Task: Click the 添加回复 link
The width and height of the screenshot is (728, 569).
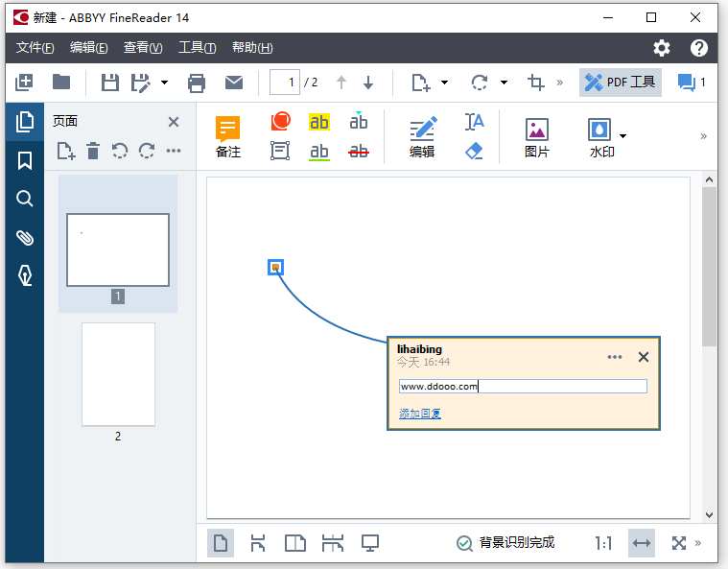Action: click(x=420, y=413)
